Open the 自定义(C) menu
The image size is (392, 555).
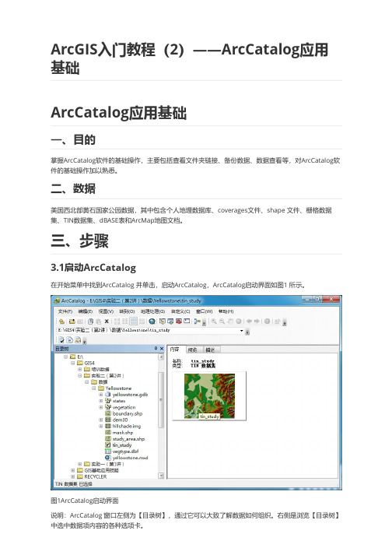[180, 311]
